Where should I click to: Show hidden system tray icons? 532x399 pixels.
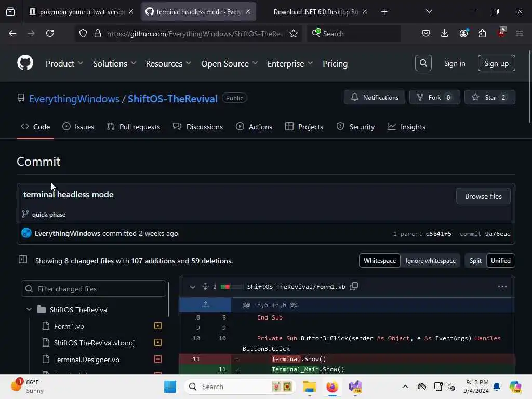point(405,387)
